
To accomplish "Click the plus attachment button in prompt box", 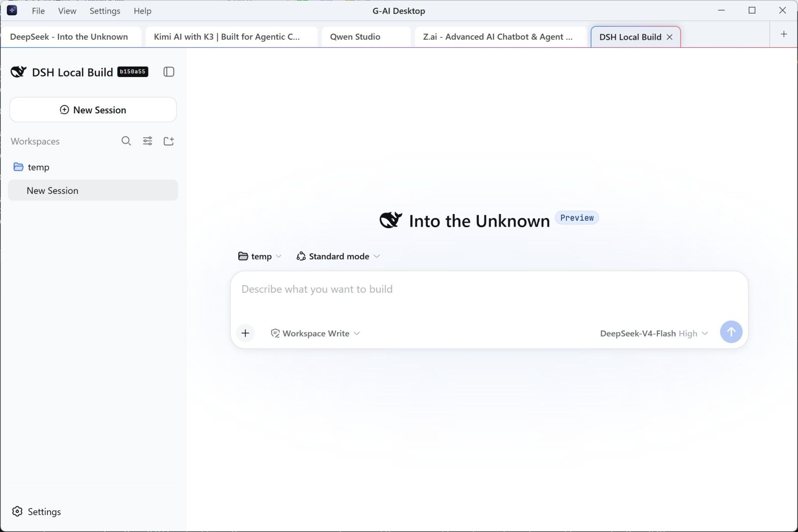I will click(245, 333).
